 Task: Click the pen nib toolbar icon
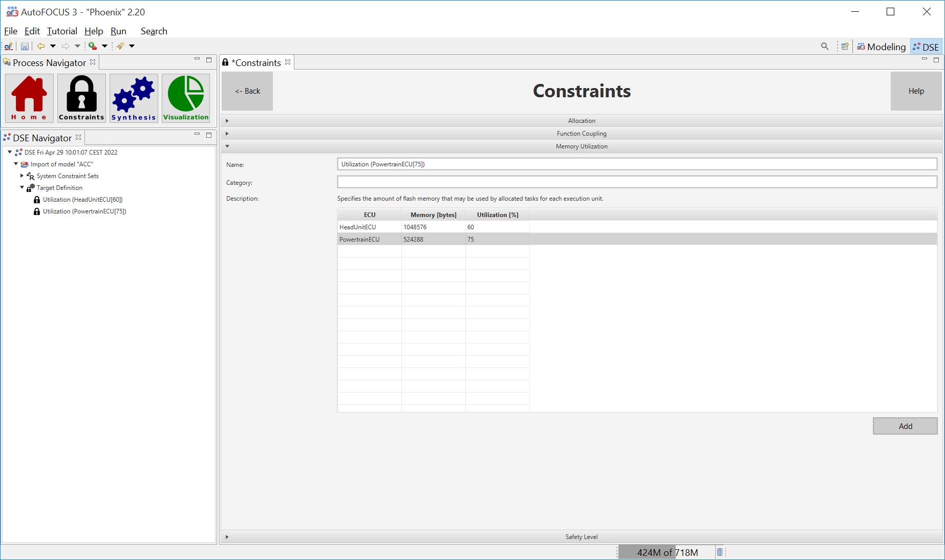120,46
